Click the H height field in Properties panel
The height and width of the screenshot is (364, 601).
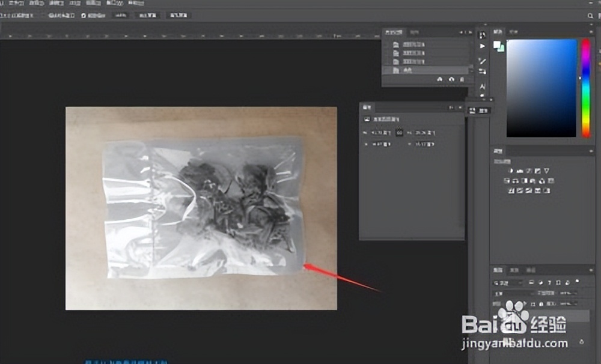pyautogui.click(x=425, y=133)
